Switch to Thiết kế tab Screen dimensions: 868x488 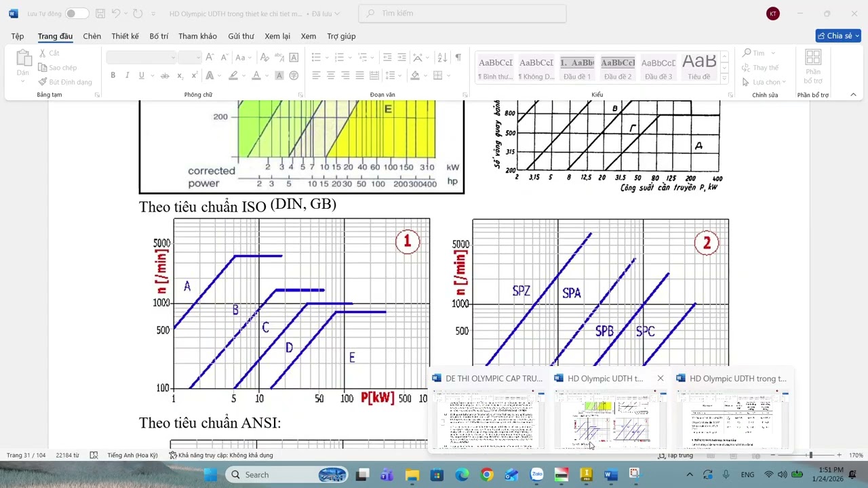tap(125, 36)
